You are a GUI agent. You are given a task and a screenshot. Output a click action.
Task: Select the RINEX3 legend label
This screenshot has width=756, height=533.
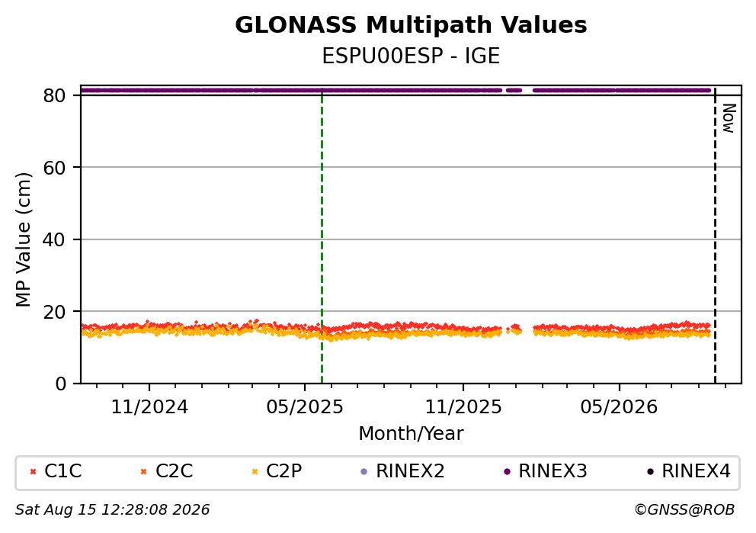[553, 471]
